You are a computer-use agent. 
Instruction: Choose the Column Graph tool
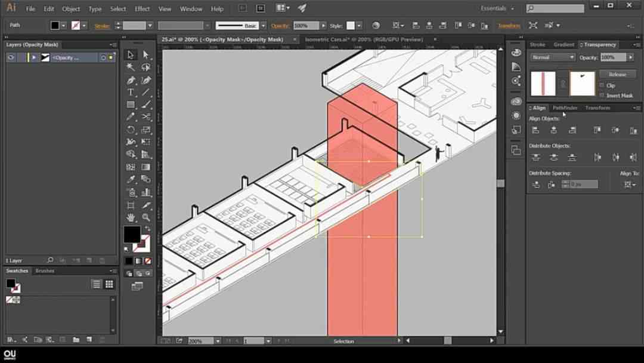point(145,192)
